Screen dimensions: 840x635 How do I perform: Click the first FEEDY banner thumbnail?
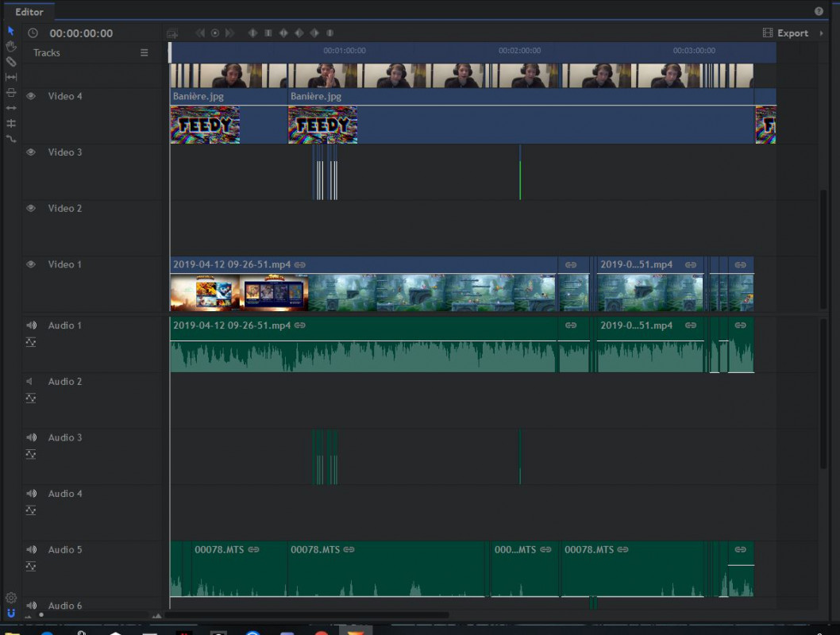coord(205,125)
